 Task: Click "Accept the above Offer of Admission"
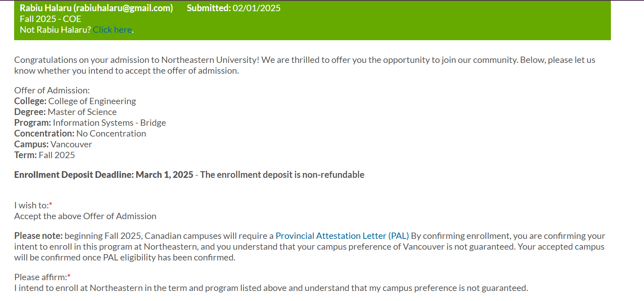tap(85, 216)
